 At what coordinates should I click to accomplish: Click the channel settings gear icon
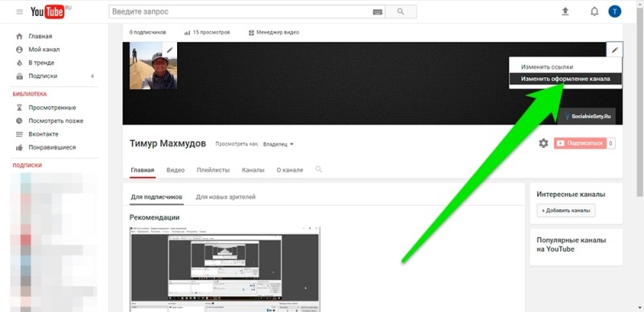click(543, 143)
